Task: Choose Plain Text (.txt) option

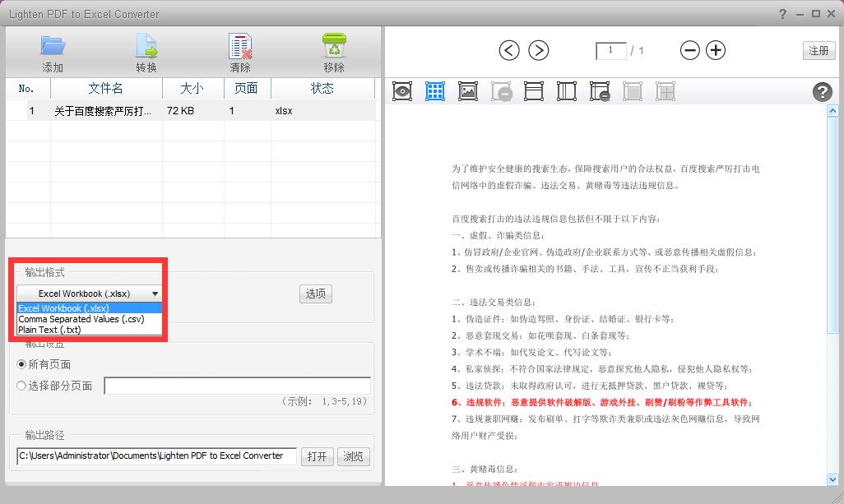Action: point(90,330)
